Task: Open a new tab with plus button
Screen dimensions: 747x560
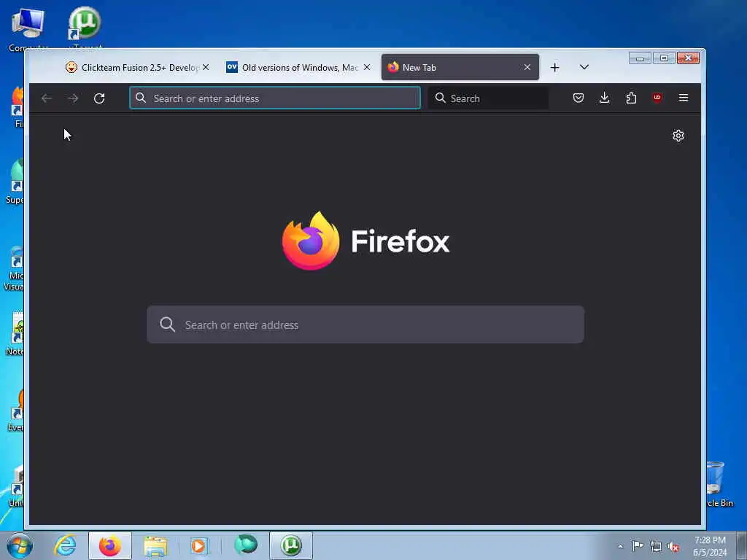Action: (554, 68)
